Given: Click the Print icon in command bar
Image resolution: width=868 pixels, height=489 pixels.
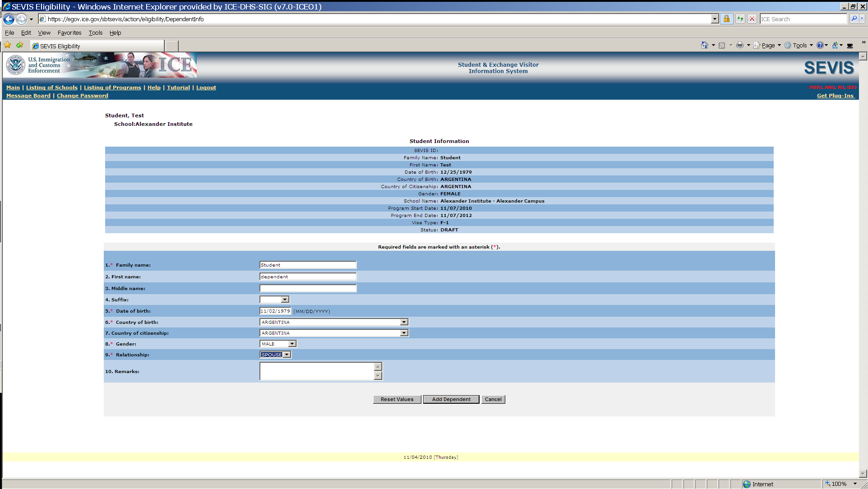Looking at the screenshot, I should click(740, 45).
